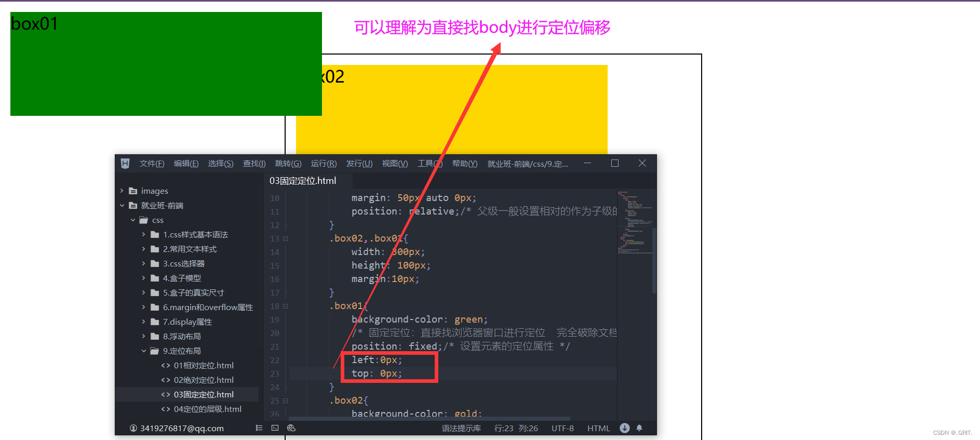
Task: Fold the .box02 block at line 25
Action: tap(285, 401)
